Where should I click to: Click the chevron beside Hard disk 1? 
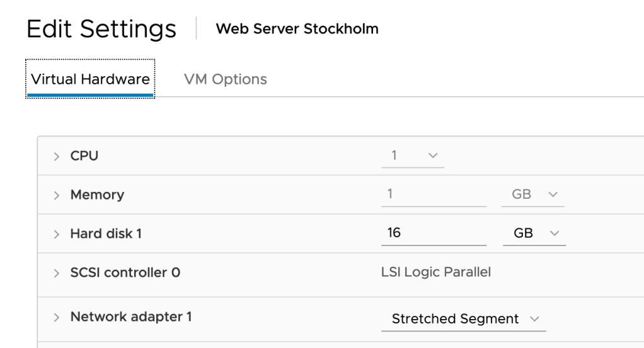pyautogui.click(x=57, y=234)
